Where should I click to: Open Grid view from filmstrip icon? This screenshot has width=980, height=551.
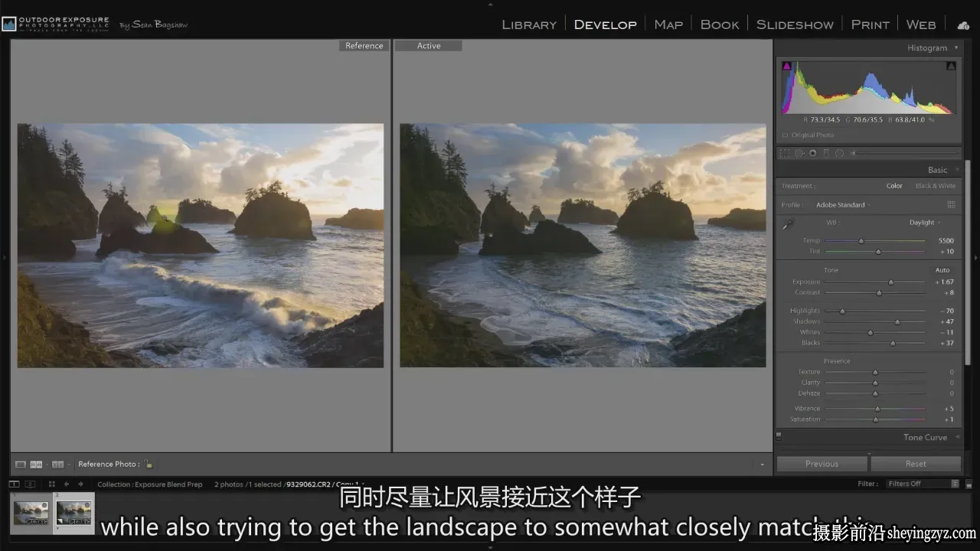click(x=52, y=484)
